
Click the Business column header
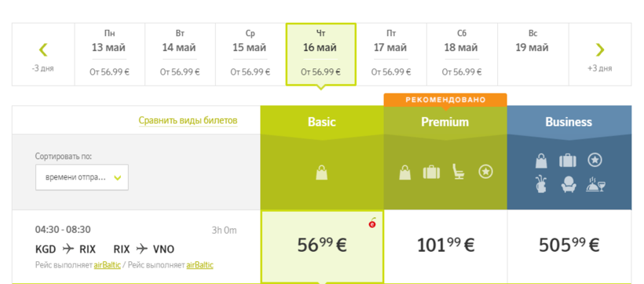(569, 122)
